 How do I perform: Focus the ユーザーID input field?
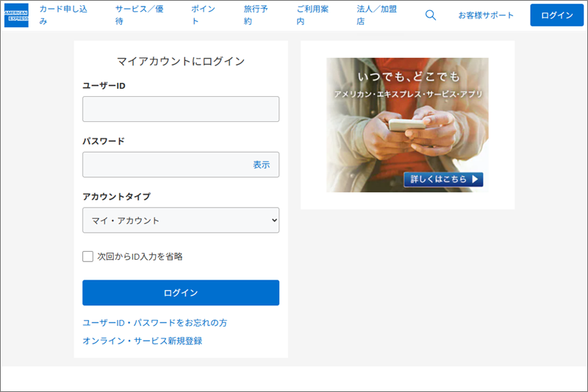[x=181, y=109]
